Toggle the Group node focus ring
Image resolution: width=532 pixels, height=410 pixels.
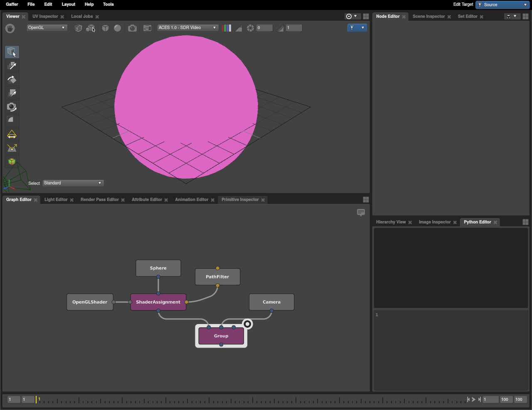tap(247, 324)
